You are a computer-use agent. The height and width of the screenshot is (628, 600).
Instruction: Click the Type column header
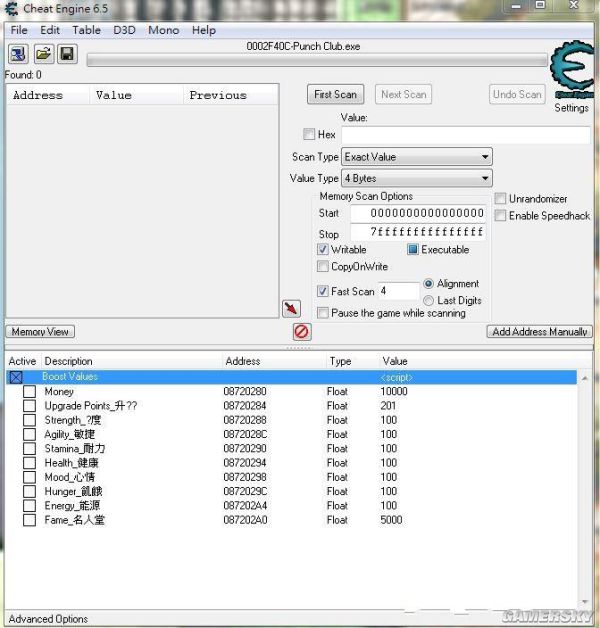click(x=351, y=361)
